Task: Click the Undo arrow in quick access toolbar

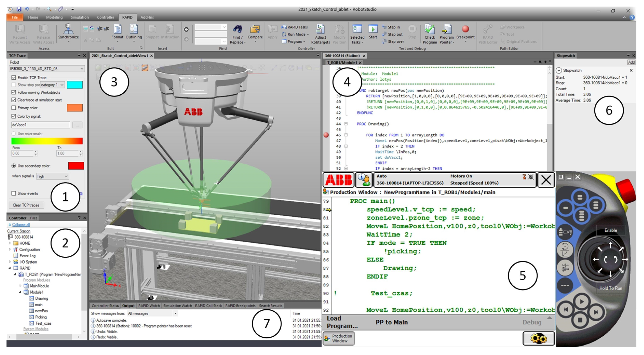Action: 27,9
